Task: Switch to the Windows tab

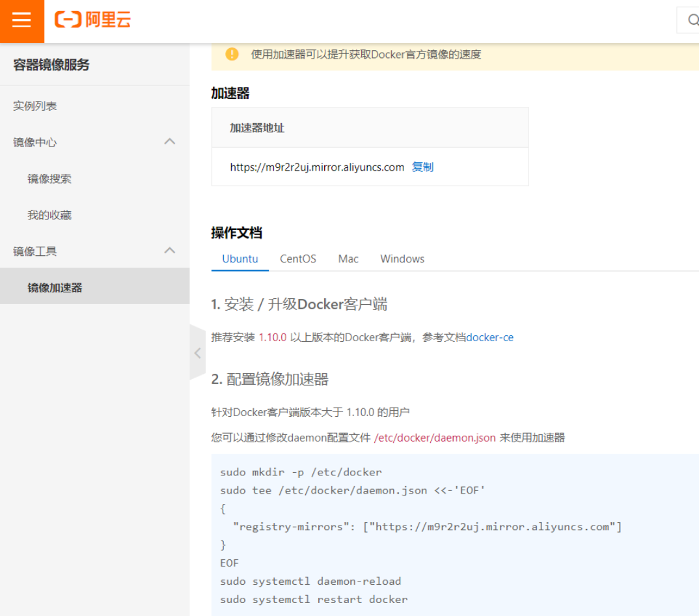Action: click(402, 259)
